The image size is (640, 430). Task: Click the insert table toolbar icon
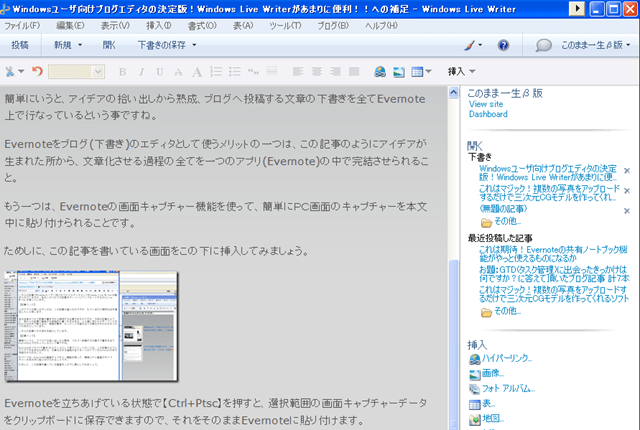[x=417, y=72]
